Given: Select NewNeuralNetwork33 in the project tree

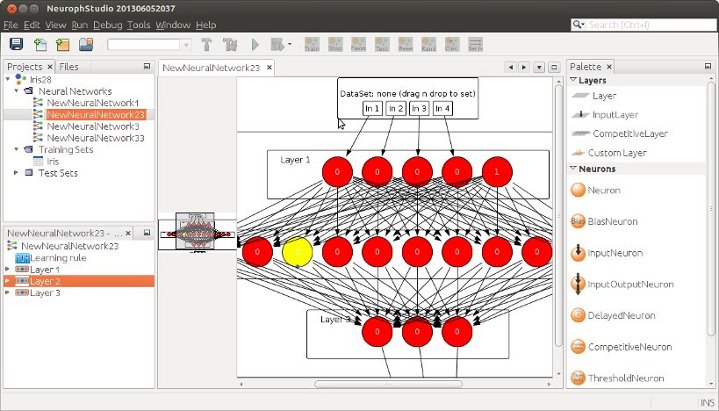Looking at the screenshot, I should coord(95,138).
